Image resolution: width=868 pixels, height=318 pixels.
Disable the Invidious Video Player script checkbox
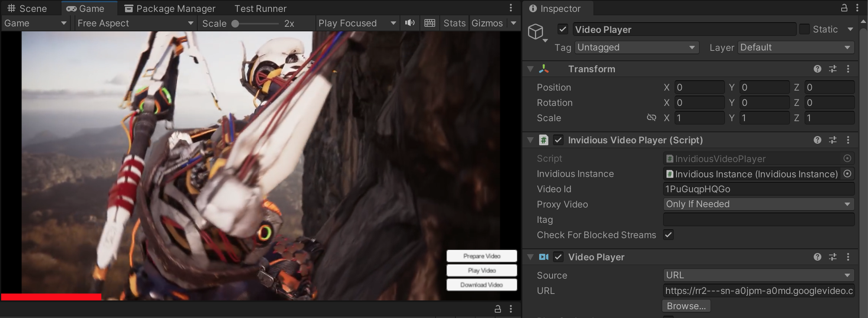pos(558,140)
